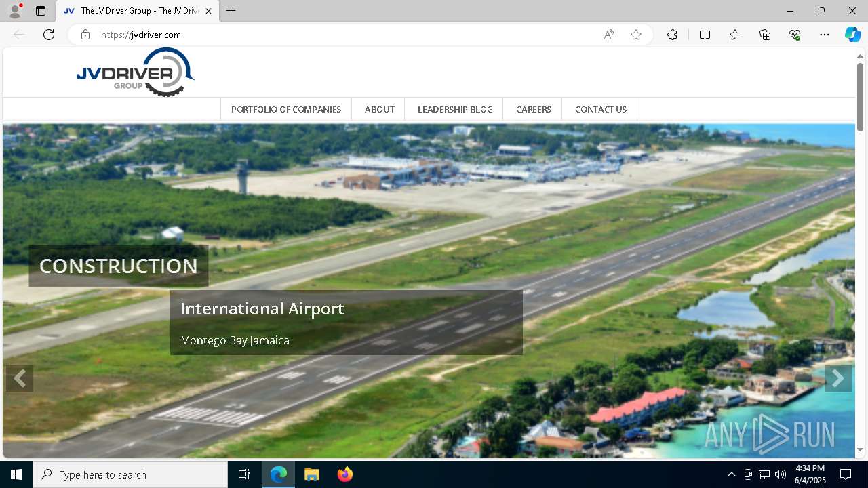The width and height of the screenshot is (868, 488).
Task: Click page scrollbar up arrow
Action: [x=861, y=56]
